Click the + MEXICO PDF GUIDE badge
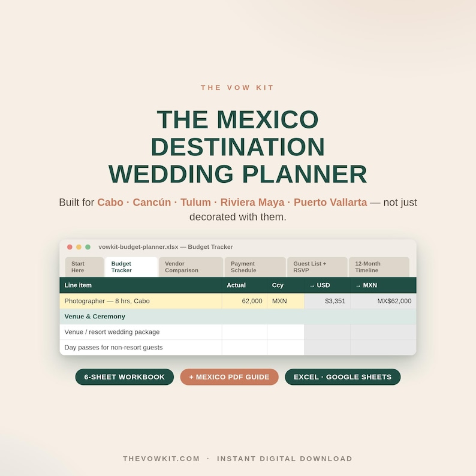476x476 pixels. point(229,376)
